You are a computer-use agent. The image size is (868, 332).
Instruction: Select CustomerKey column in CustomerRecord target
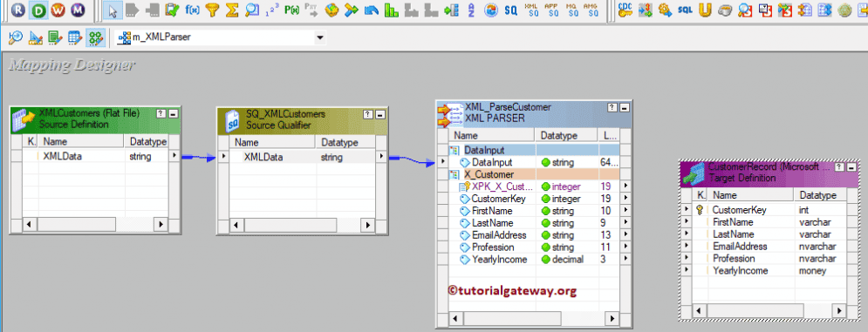[x=739, y=210]
